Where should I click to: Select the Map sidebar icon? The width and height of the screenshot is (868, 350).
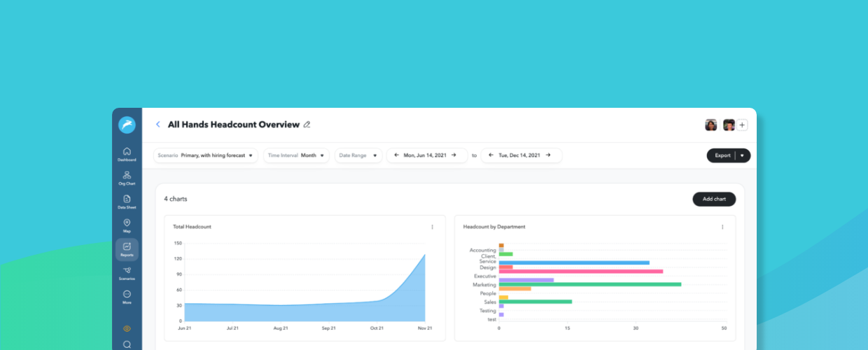[x=127, y=225]
